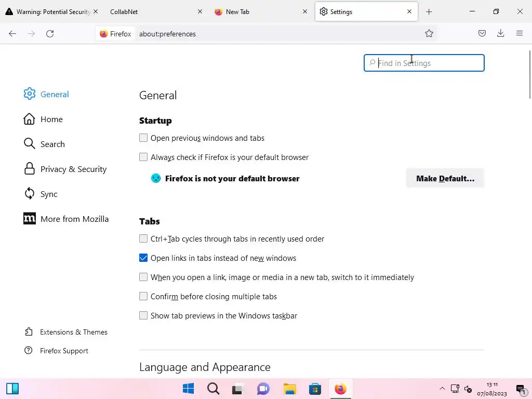The width and height of the screenshot is (532, 399).
Task: Open More from Mozilla section
Action: point(66,219)
